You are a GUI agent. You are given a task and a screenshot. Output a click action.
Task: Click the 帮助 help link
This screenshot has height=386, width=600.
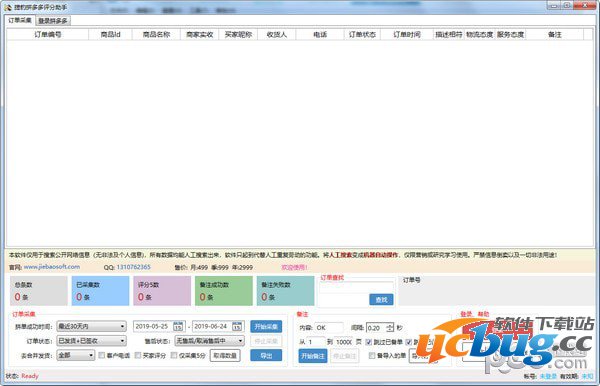click(x=483, y=314)
